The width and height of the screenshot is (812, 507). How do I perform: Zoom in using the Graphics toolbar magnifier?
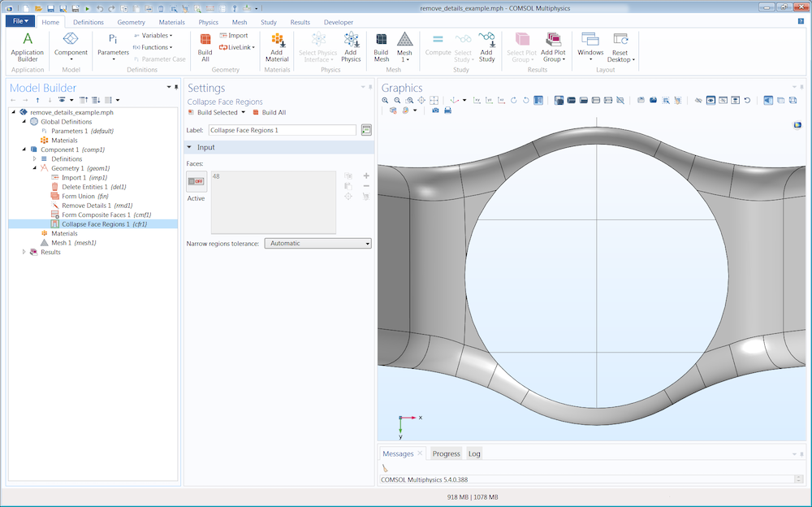tap(385, 101)
